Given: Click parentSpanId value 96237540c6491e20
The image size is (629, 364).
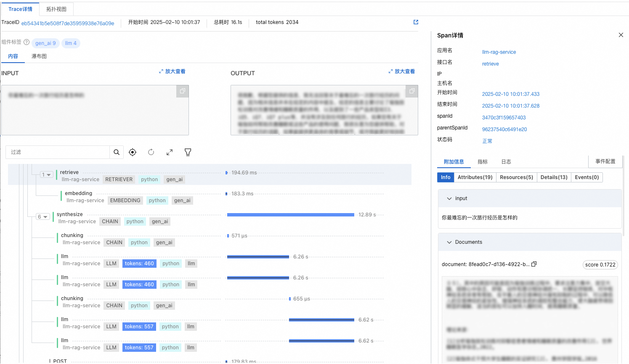Looking at the screenshot, I should click(x=504, y=129).
